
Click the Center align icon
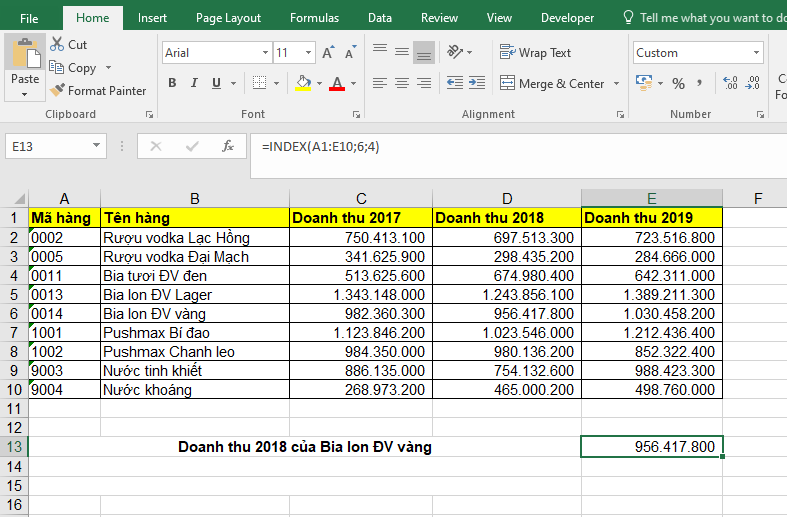pos(402,84)
